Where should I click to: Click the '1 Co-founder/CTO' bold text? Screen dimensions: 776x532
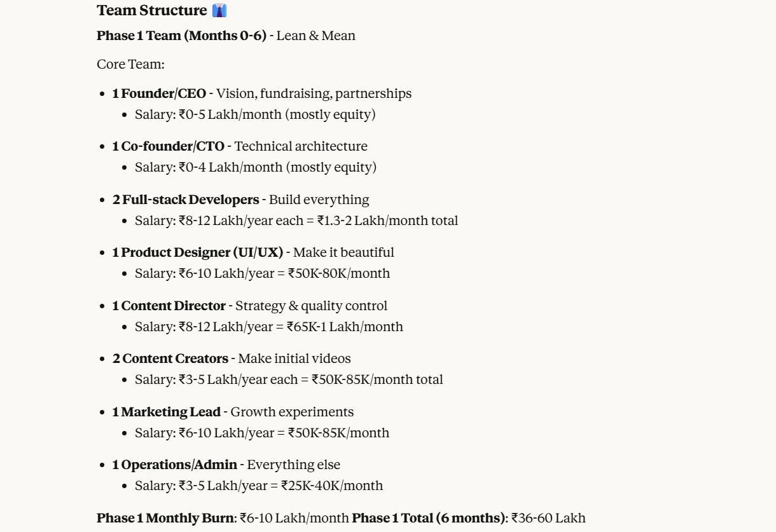(169, 146)
